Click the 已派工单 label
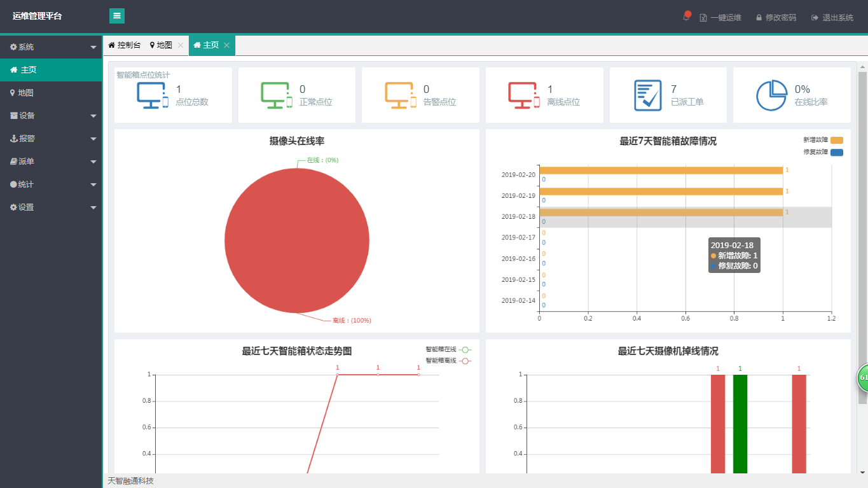Screen dimensions: 868x488 687,102
